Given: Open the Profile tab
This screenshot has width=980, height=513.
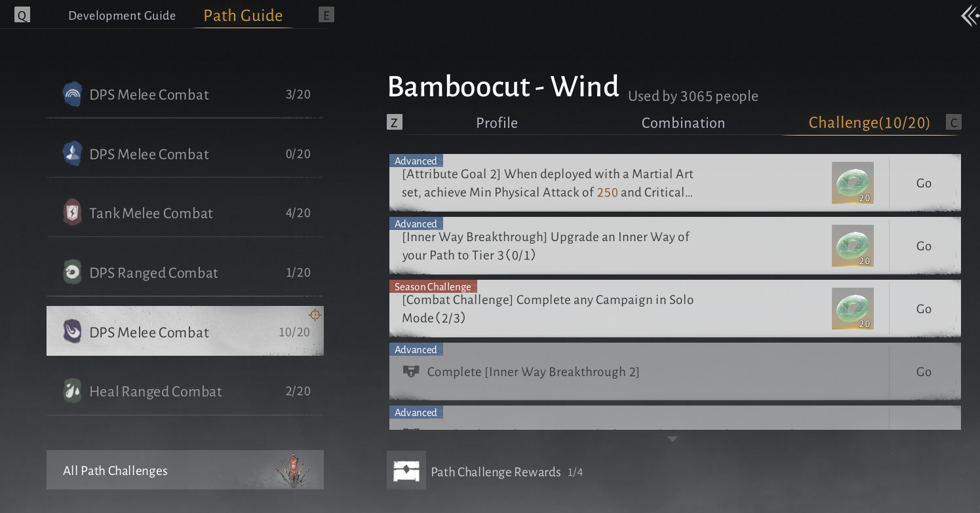Looking at the screenshot, I should [497, 123].
